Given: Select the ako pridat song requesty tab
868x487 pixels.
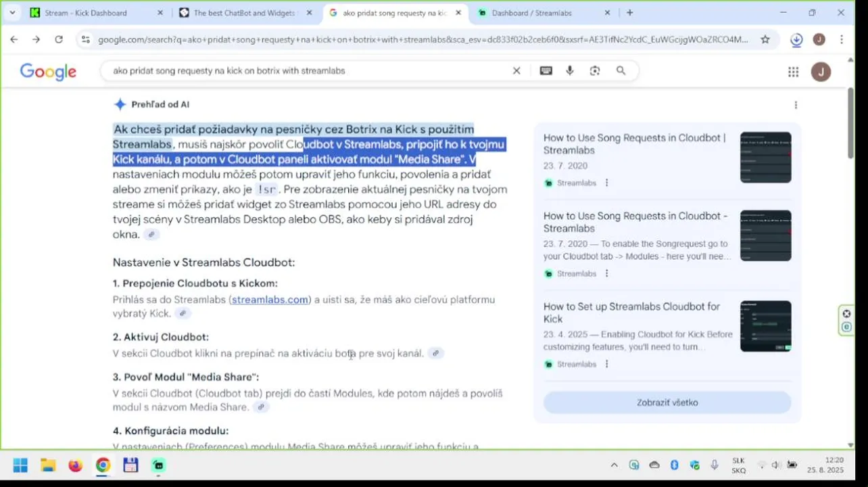Looking at the screenshot, I should [394, 13].
